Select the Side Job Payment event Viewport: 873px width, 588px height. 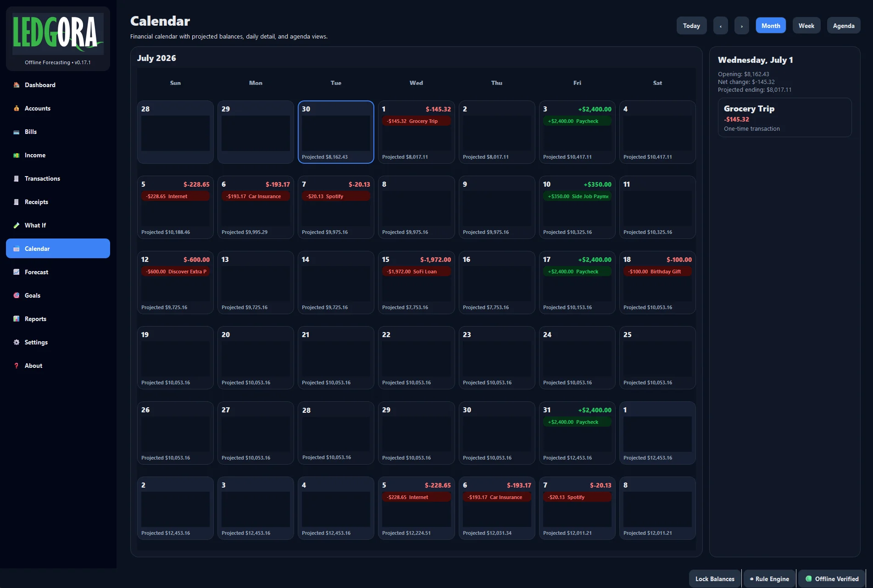click(x=577, y=196)
